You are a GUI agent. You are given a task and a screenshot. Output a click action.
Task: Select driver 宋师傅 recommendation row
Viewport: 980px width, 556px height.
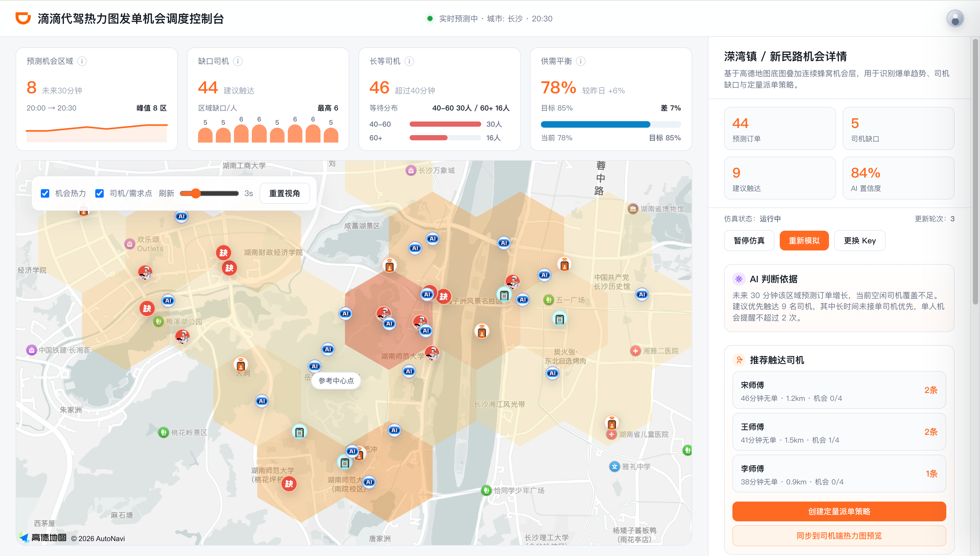pos(839,390)
